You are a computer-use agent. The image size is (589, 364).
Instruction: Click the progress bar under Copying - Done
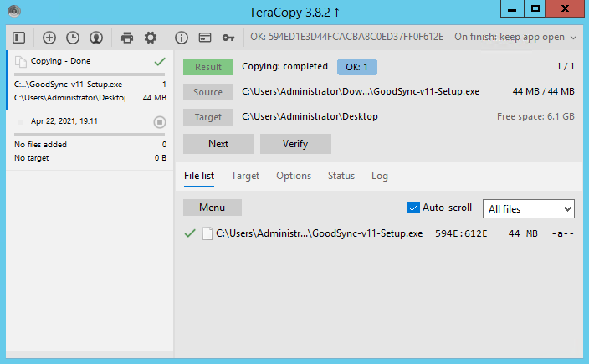tap(90, 74)
